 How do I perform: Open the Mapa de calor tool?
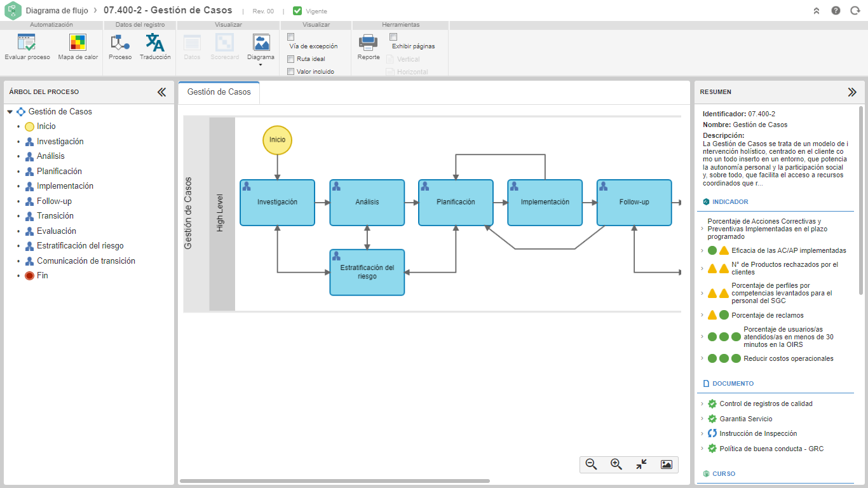click(78, 43)
